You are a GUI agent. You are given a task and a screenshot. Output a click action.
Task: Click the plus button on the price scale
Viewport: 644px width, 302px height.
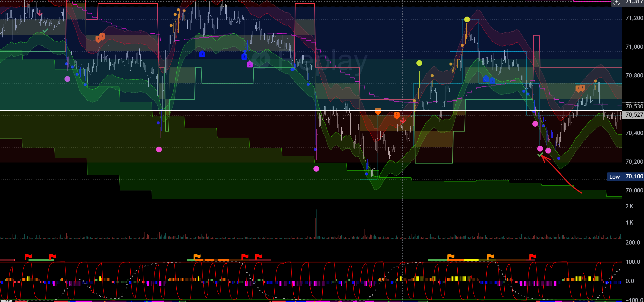click(x=617, y=2)
